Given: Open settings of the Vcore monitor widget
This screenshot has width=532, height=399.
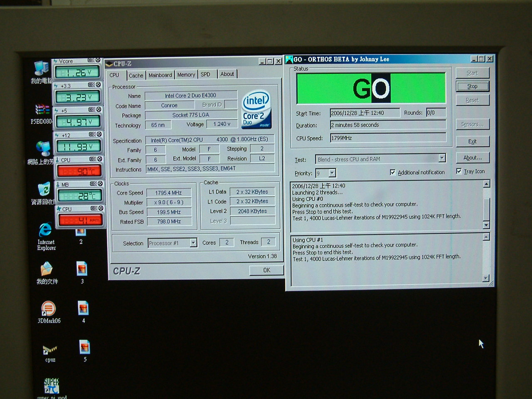Looking at the screenshot, I should point(91,60).
